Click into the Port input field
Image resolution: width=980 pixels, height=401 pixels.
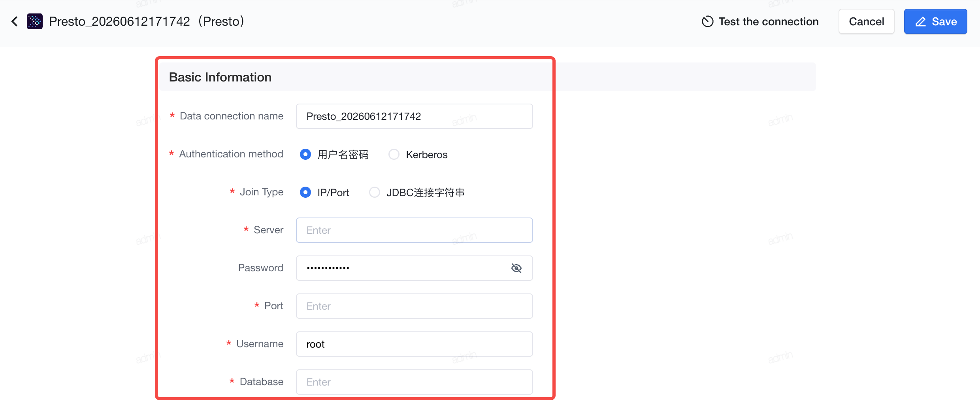click(x=415, y=306)
